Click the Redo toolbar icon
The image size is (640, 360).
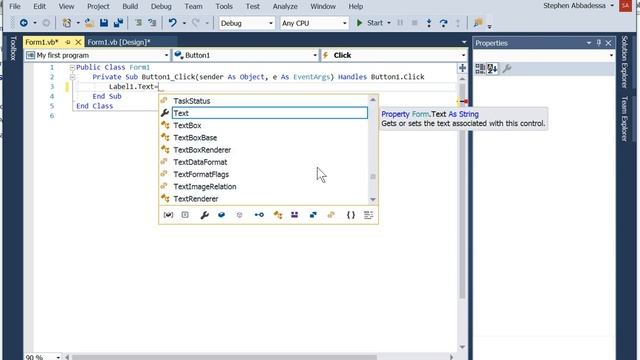tap(196, 23)
